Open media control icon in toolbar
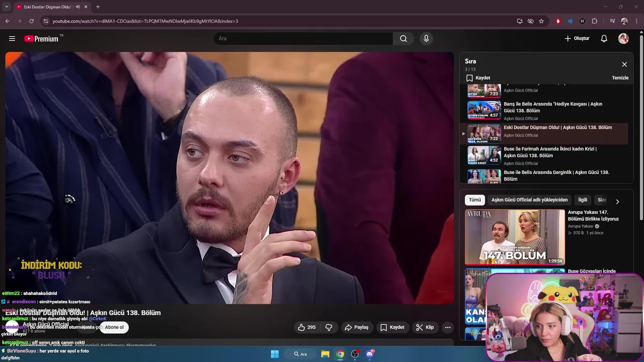Viewport: 644px width, 362px height. tap(612, 21)
